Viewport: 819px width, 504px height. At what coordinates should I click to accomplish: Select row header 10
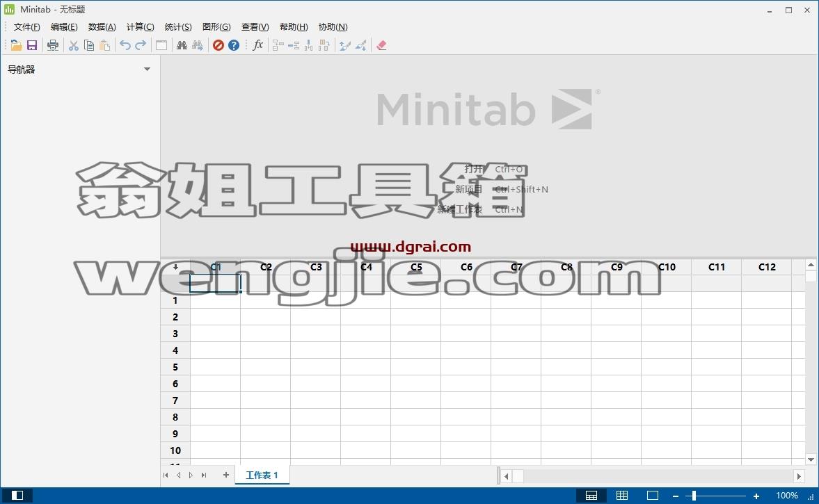click(175, 450)
